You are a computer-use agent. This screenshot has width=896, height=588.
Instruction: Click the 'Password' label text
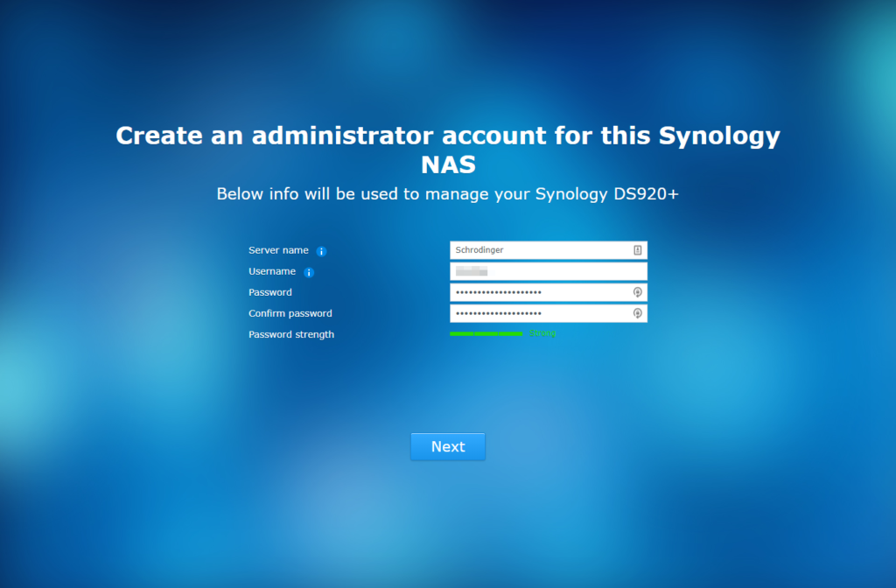tap(270, 292)
